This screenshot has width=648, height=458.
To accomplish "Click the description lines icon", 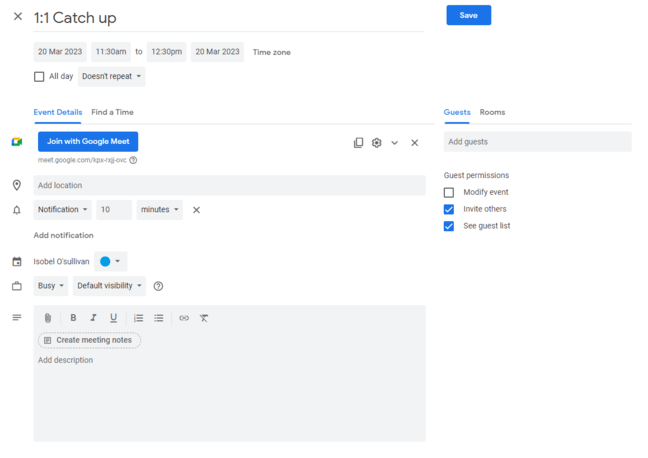I will pos(17,317).
